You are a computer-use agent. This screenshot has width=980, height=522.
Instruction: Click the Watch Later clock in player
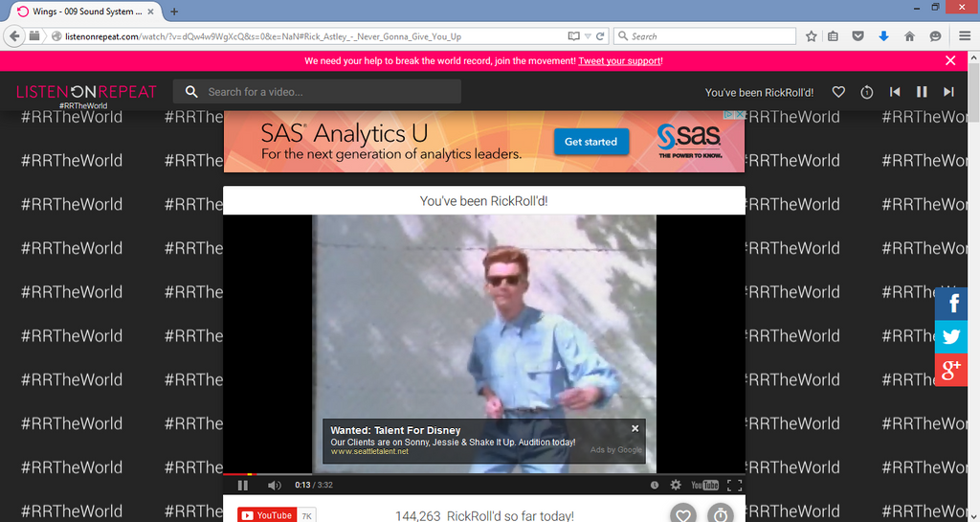655,485
